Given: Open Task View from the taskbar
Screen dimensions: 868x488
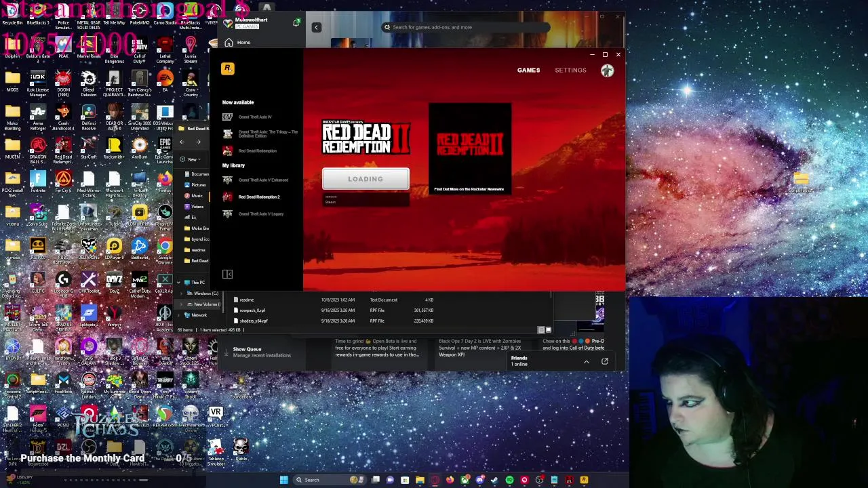Looking at the screenshot, I should click(x=375, y=480).
